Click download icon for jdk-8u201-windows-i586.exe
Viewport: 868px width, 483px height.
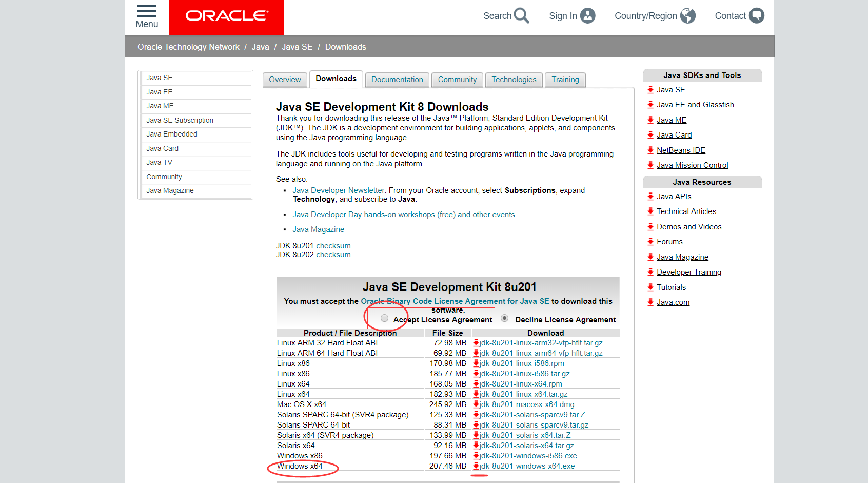point(476,455)
